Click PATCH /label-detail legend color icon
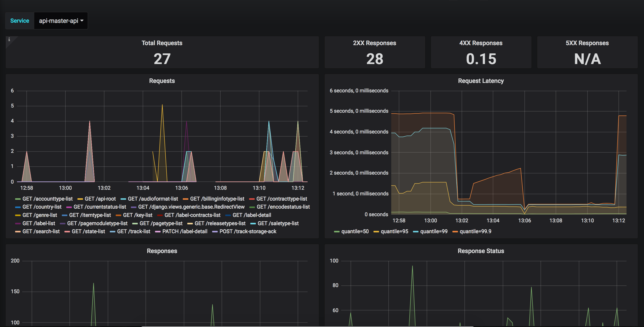Viewport: 644px width, 327px height. (158, 232)
